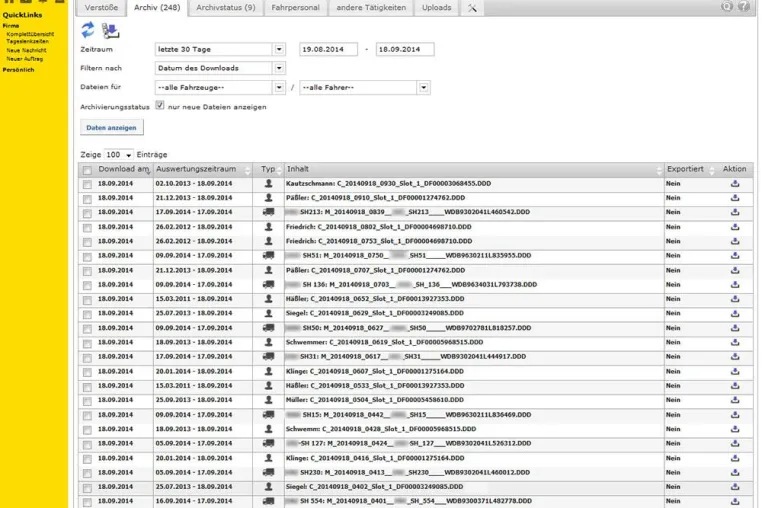Click the bulk download icon beside refresh
This screenshot has width=762, height=508.
pyautogui.click(x=110, y=31)
